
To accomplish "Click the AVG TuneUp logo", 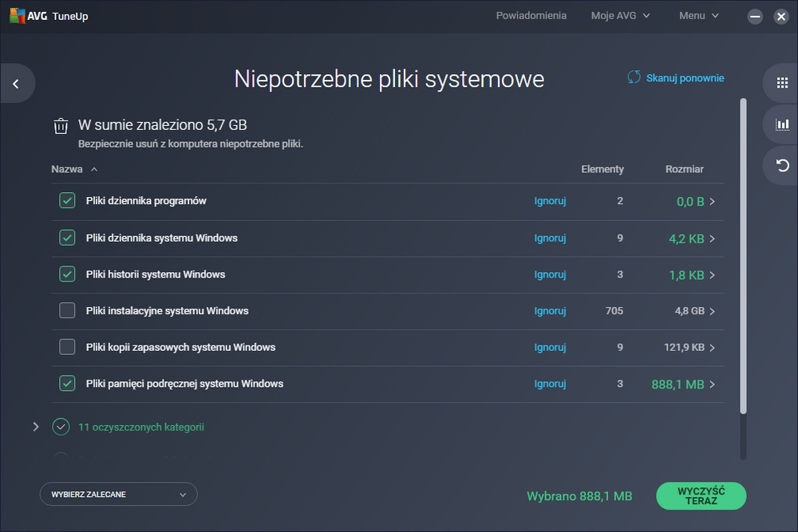I will pyautogui.click(x=49, y=16).
